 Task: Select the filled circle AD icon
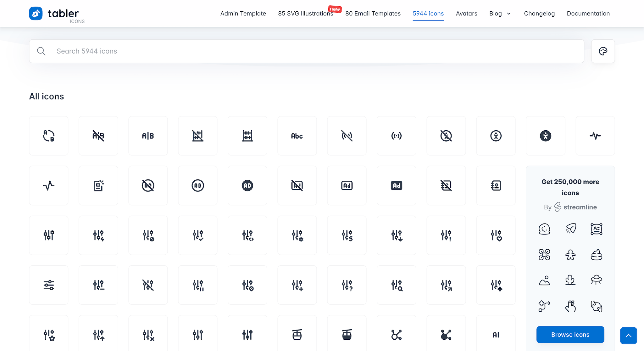247,185
